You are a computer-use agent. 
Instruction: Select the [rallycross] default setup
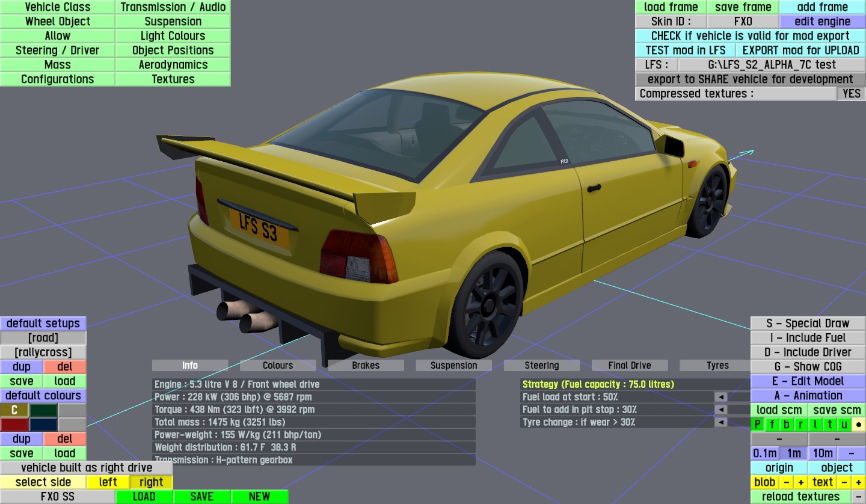tap(43, 352)
